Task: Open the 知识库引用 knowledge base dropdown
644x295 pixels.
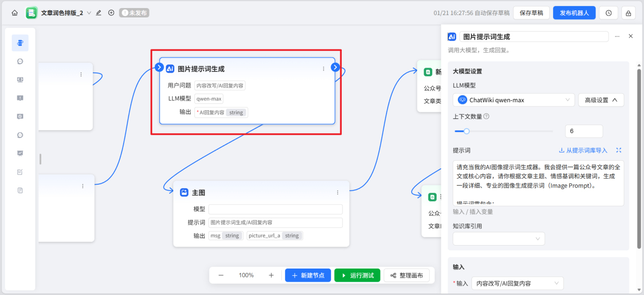Action: pyautogui.click(x=498, y=238)
